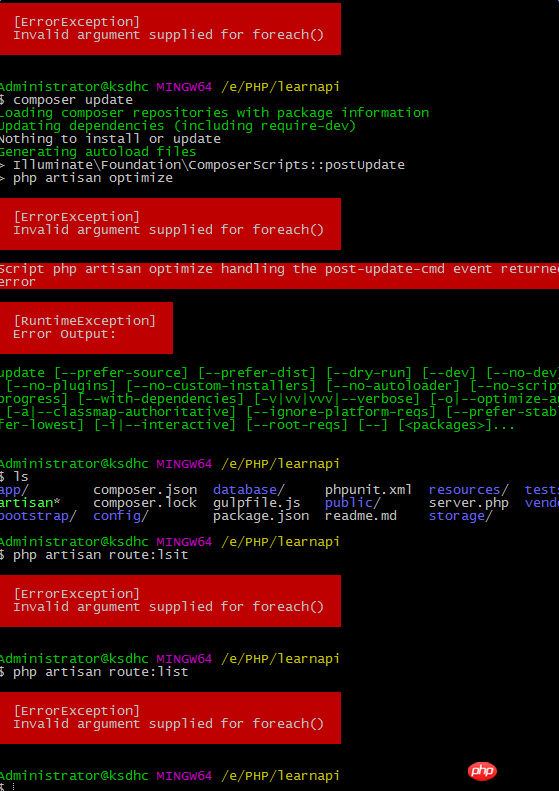The width and height of the screenshot is (559, 791).
Task: Click the composer.lock file name
Action: 145,503
